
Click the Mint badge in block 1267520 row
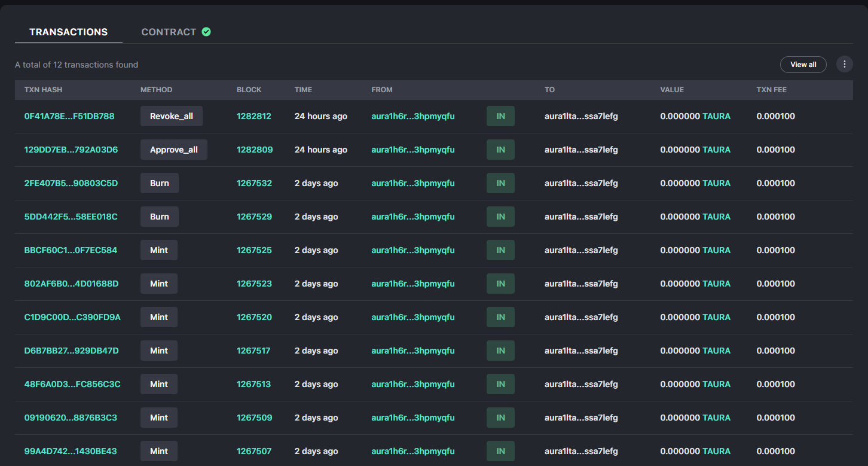click(x=159, y=317)
